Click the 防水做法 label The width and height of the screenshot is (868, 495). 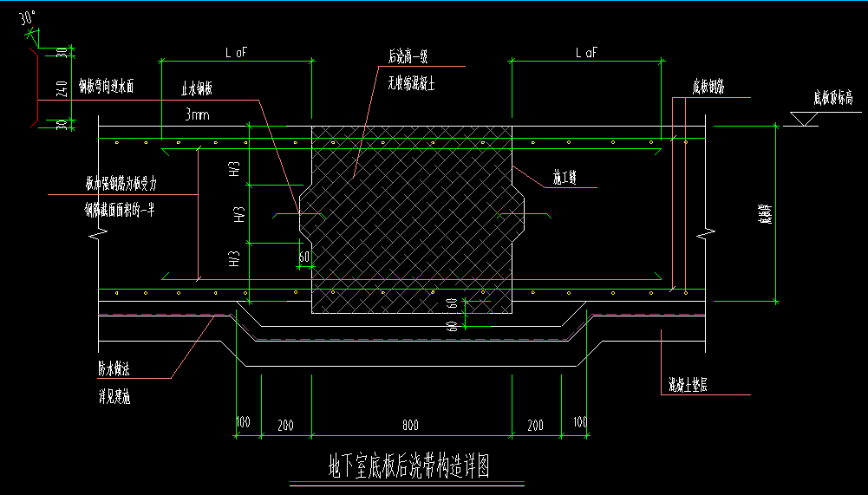point(114,369)
